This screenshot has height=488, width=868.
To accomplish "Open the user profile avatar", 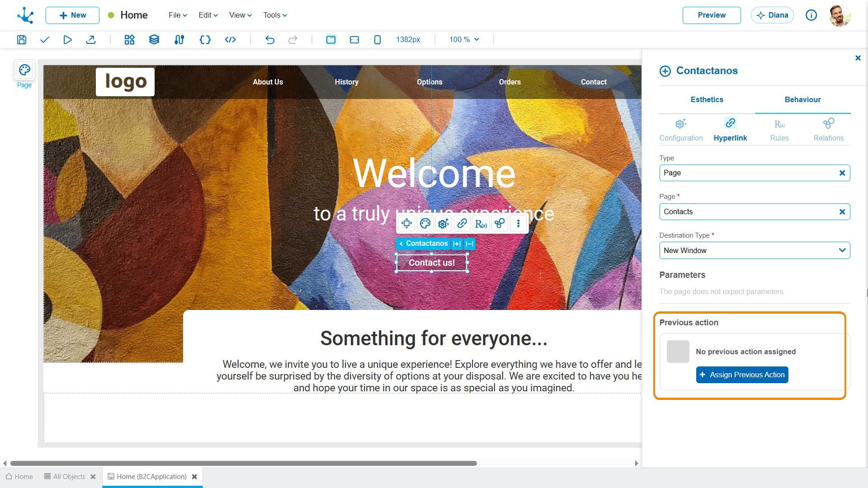I will [840, 15].
